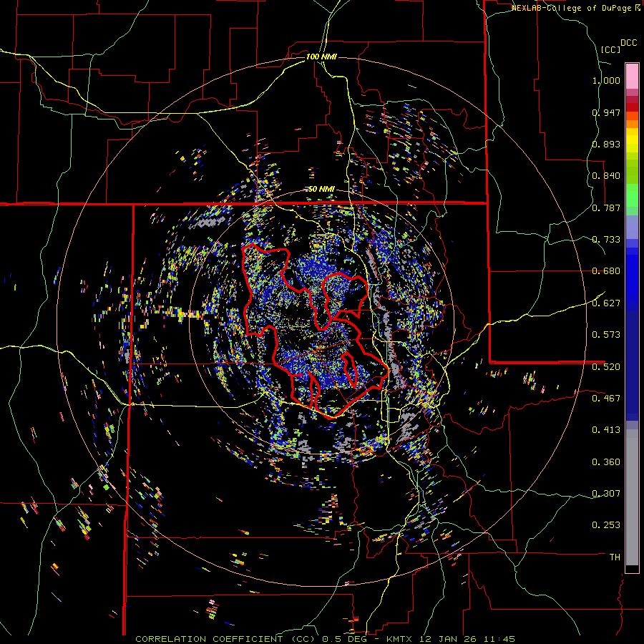The width and height of the screenshot is (644, 644).
Task: Pick the lavender segment of the color bar
Action: click(x=632, y=228)
